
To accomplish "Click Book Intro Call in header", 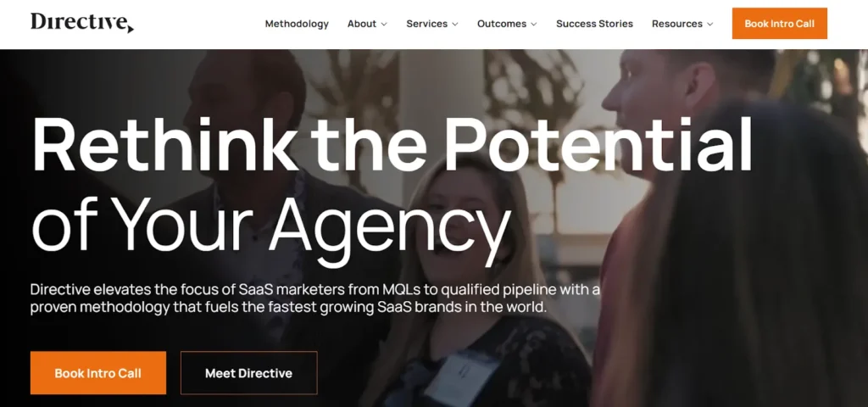I will click(x=780, y=23).
